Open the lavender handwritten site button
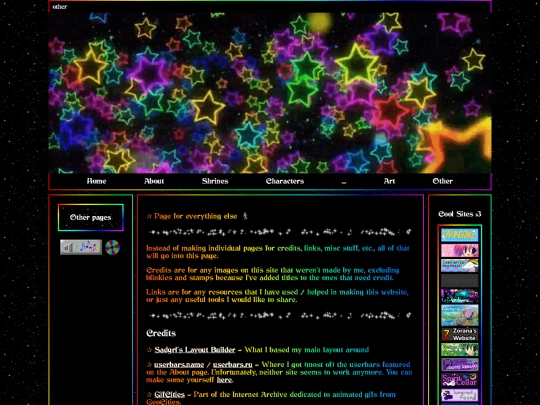Viewport: 540px width, 405px height. click(460, 395)
